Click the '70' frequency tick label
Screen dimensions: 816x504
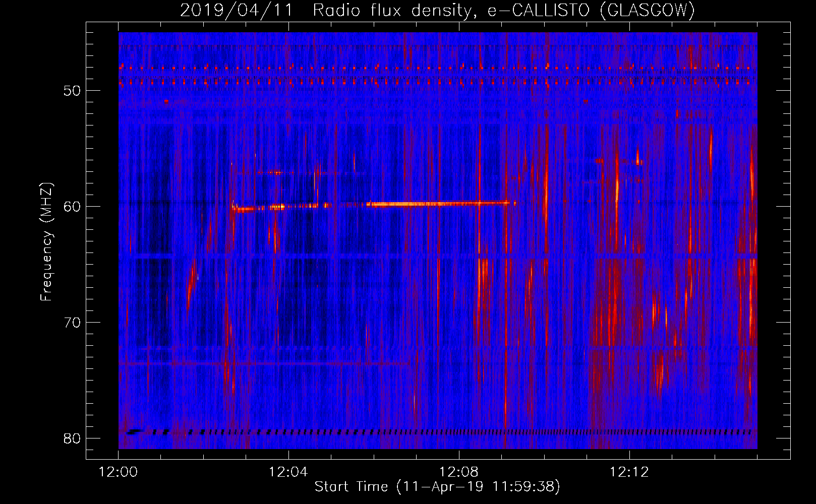72,323
